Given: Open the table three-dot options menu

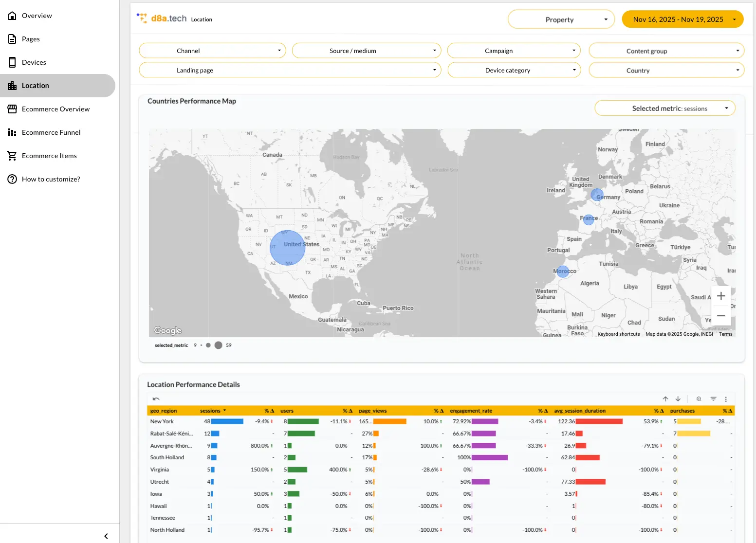Looking at the screenshot, I should [726, 399].
